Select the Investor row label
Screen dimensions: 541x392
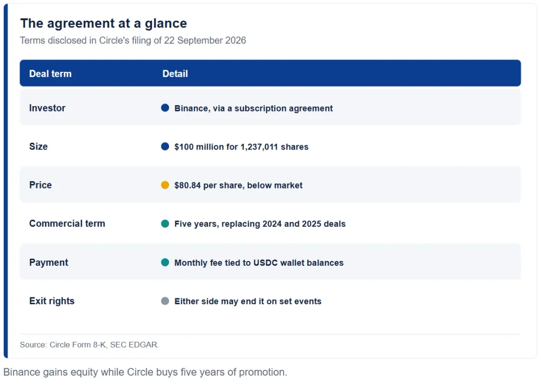pos(47,108)
